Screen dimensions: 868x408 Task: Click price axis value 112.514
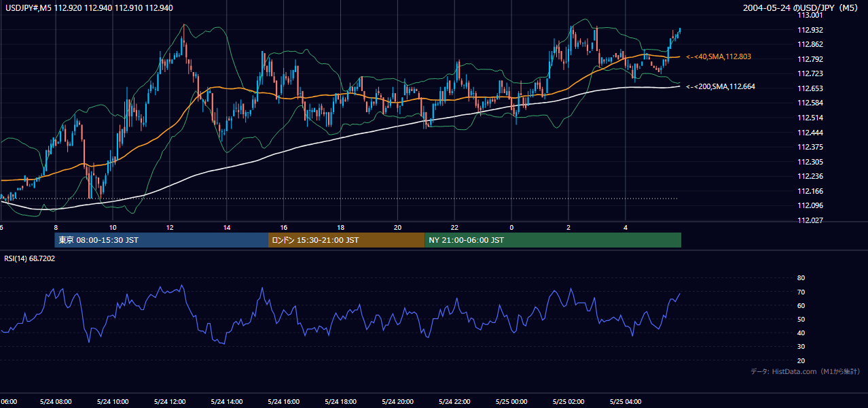[810, 118]
